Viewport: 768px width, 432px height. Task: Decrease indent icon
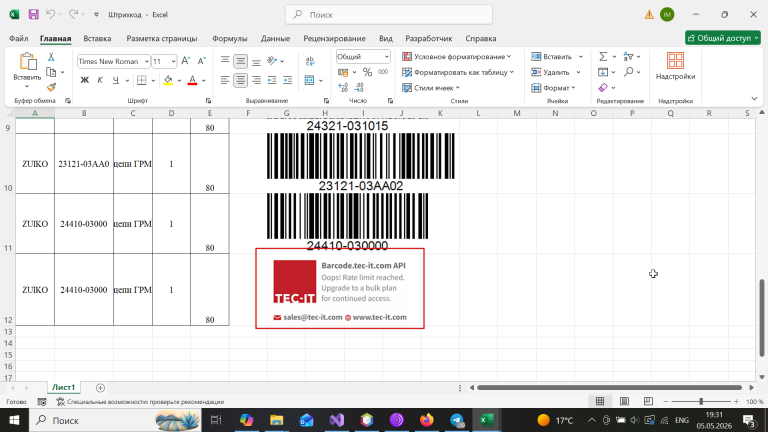point(272,80)
